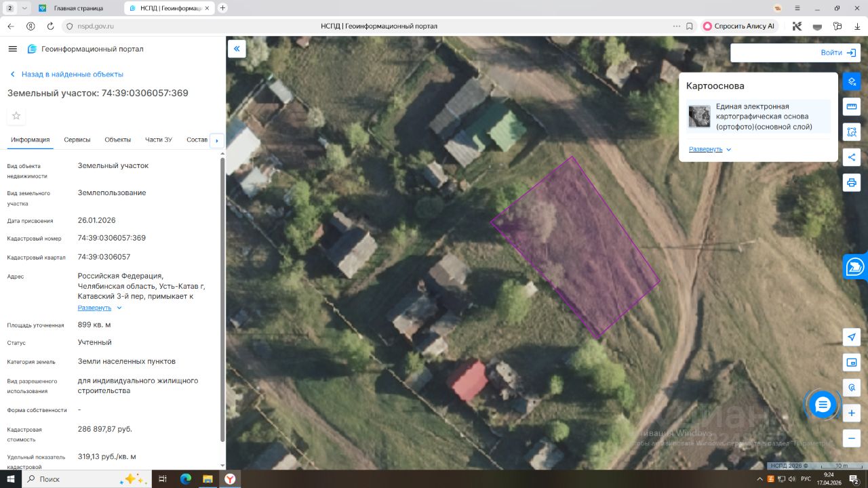Open the tab group dropdown arrow in the browser
The image size is (868, 488).
point(25,8)
